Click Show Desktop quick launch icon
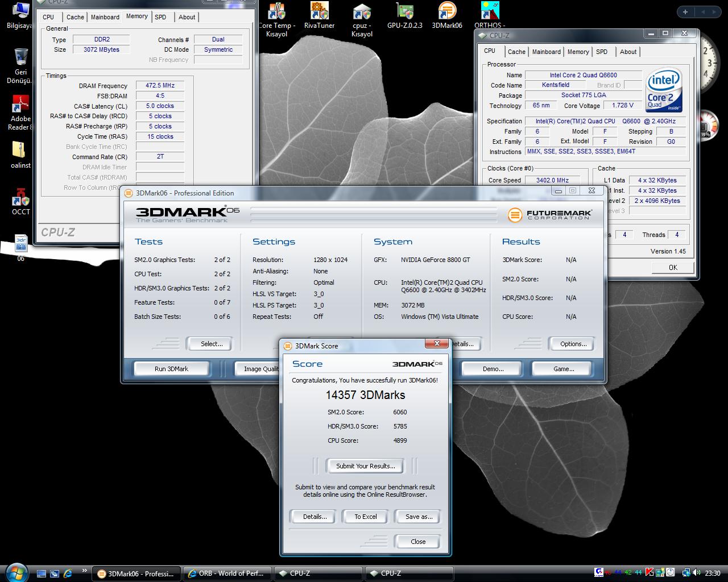Image resolution: width=728 pixels, height=582 pixels. (41, 573)
